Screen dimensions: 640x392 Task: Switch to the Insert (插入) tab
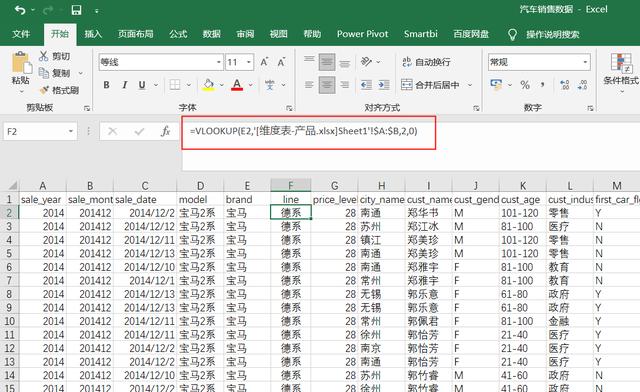(x=93, y=34)
